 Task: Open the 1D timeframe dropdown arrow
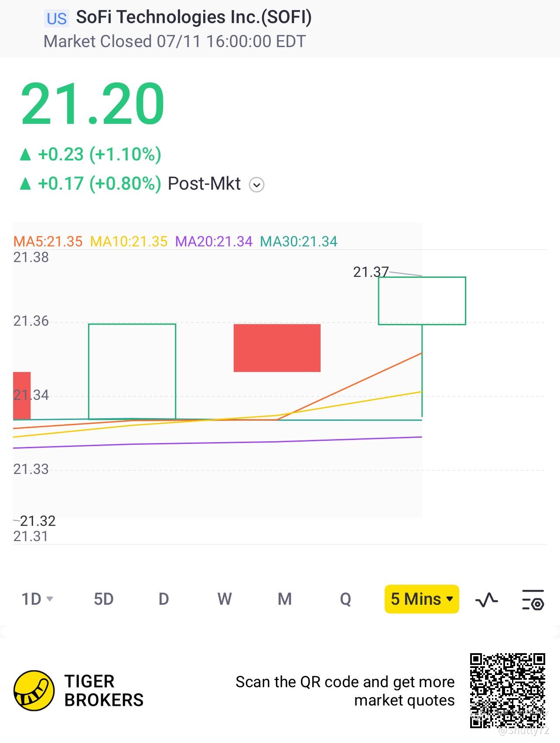point(50,599)
